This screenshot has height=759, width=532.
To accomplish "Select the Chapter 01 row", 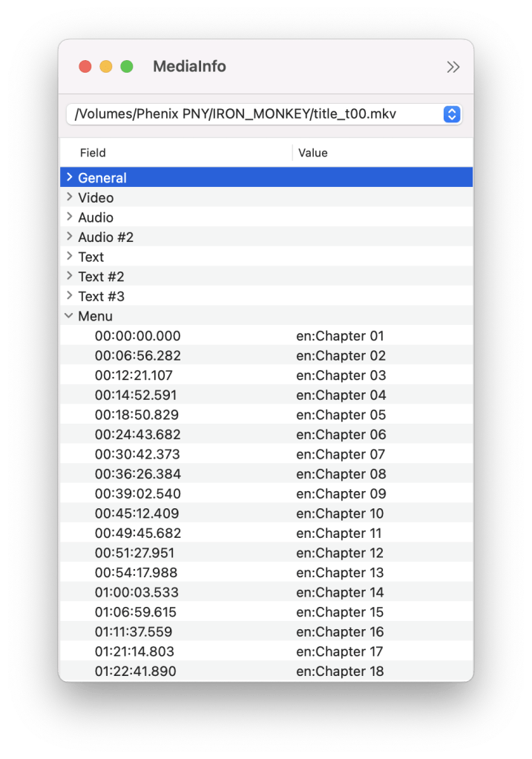I will pos(340,336).
